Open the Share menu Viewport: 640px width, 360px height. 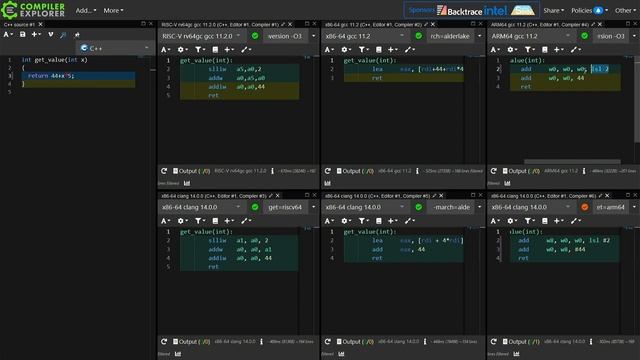coord(553,11)
